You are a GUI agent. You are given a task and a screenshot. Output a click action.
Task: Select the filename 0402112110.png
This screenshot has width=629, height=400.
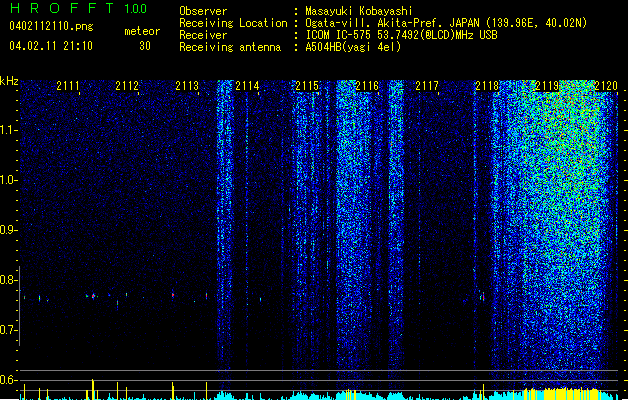tap(51, 27)
